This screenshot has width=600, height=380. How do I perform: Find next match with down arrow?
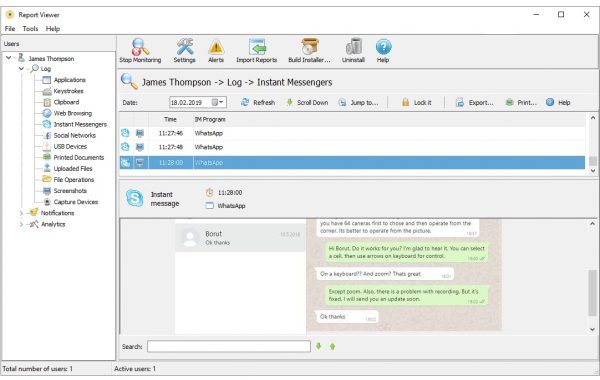point(318,347)
